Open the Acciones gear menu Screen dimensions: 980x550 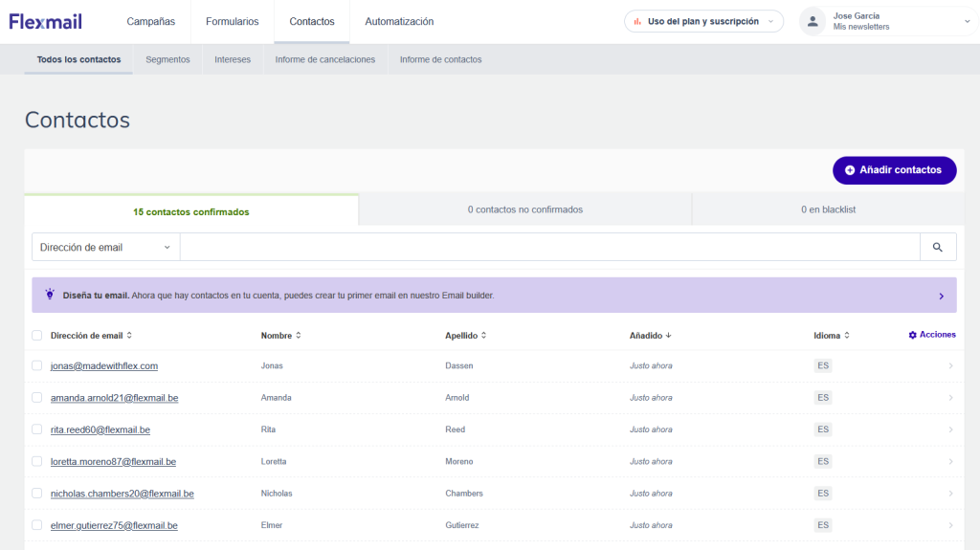pos(932,335)
